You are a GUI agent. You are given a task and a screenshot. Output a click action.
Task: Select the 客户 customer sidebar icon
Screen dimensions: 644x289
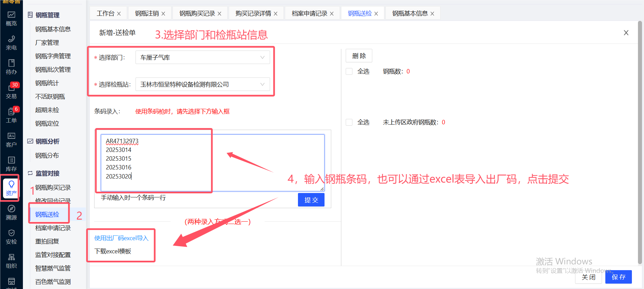(11, 140)
